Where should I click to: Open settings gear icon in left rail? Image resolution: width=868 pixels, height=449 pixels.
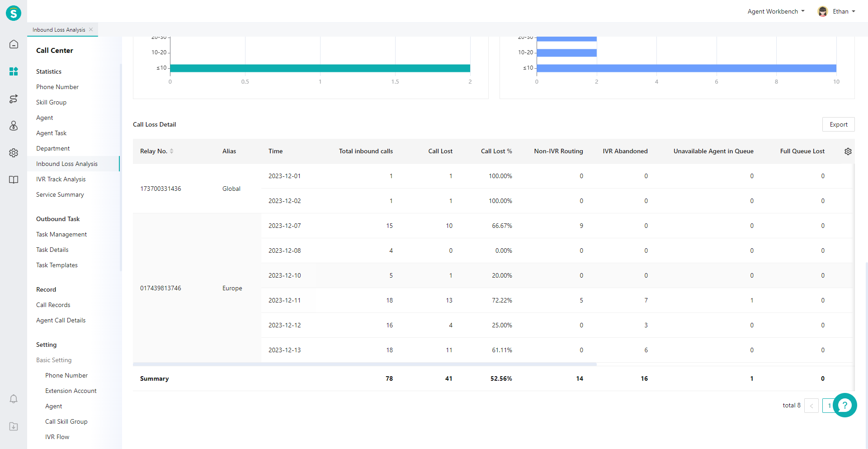(x=14, y=153)
